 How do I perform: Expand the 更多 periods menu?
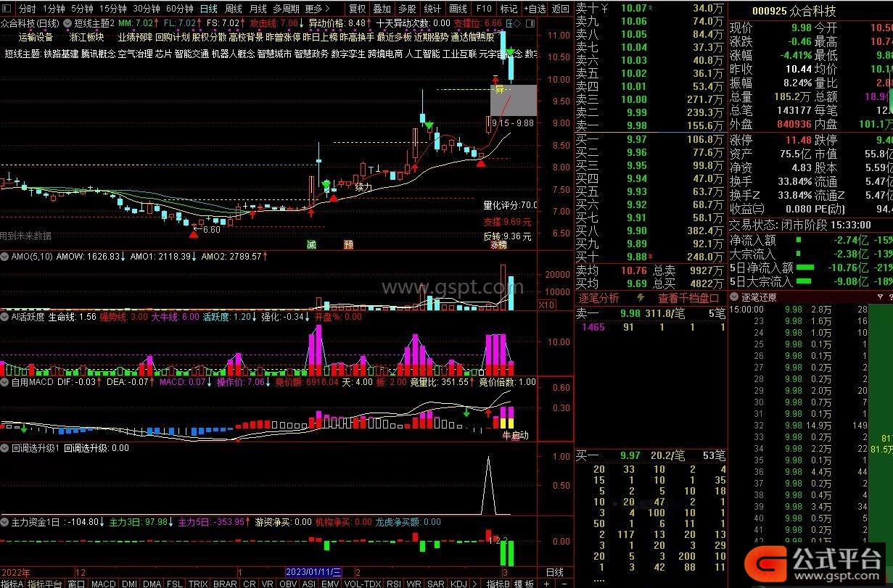[317, 9]
